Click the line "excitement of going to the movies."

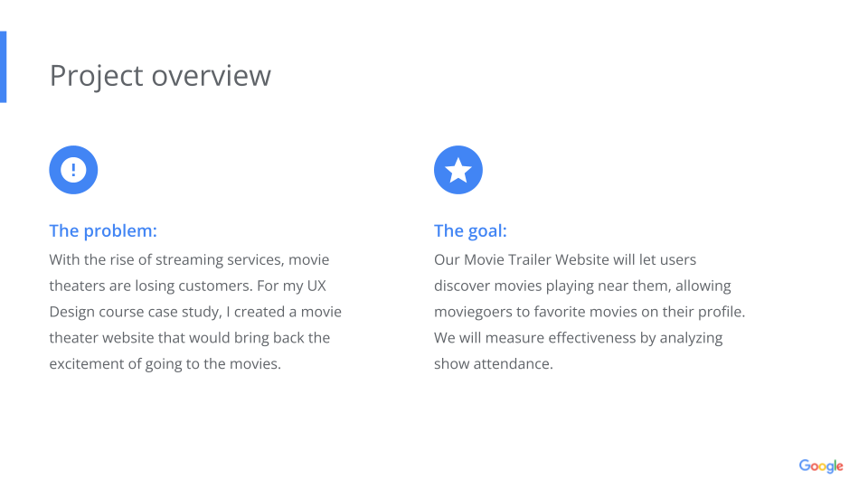165,364
